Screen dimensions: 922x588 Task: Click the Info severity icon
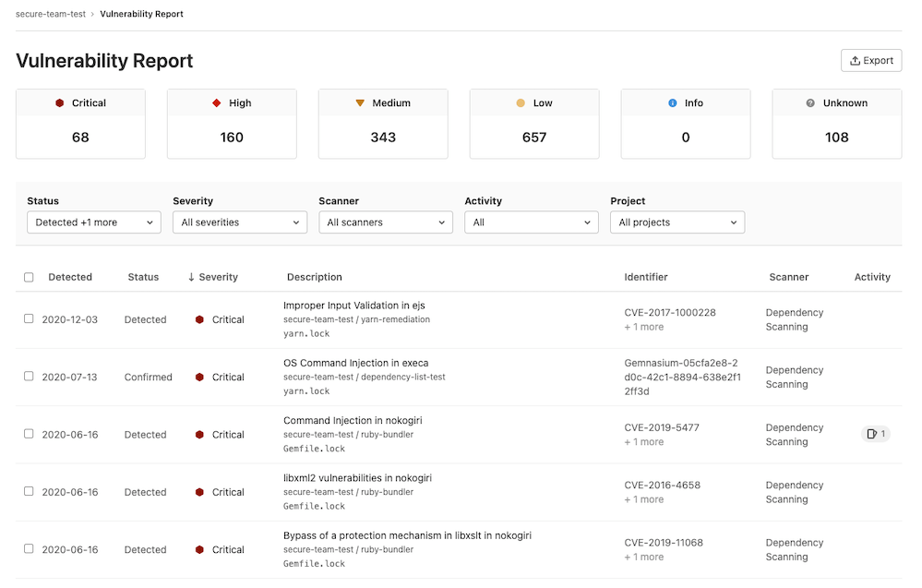tap(673, 103)
